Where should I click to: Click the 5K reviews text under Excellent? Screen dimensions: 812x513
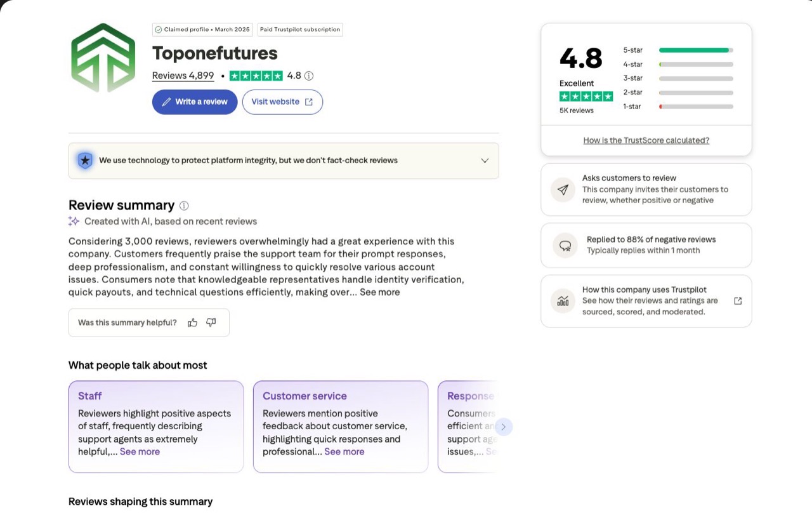click(577, 110)
